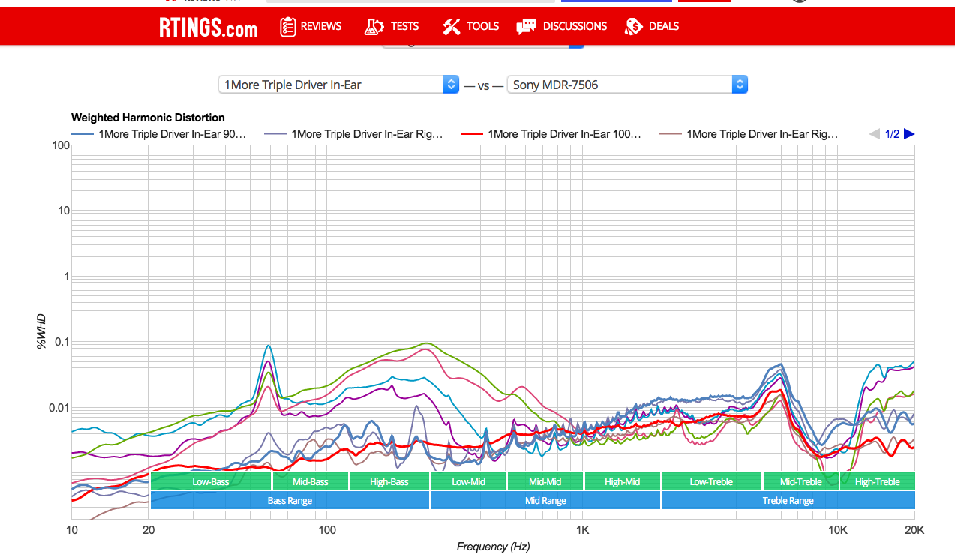Screen dimensions: 955x560
Task: Go to next legend page arrow
Action: [909, 134]
